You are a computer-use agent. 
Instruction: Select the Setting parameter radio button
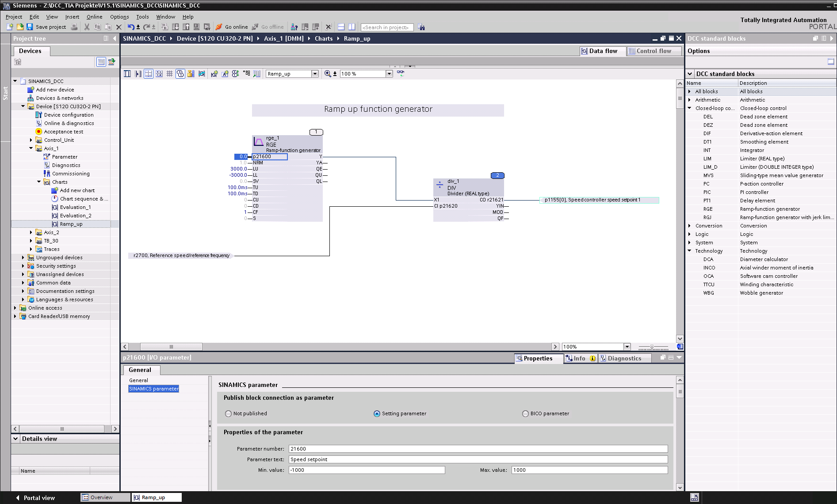377,413
